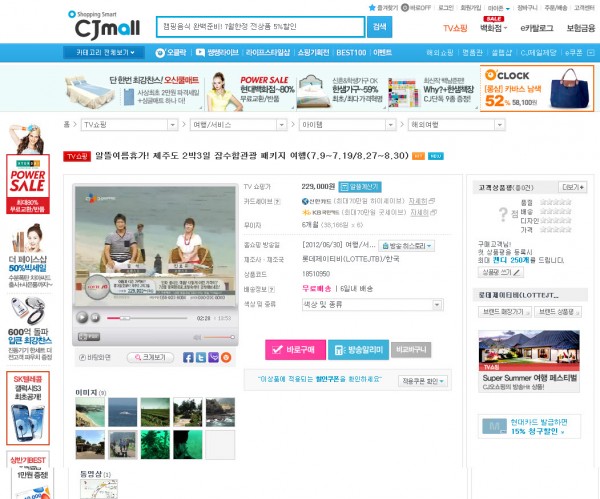Share product on Twitter
The height and width of the screenshot is (499, 600).
point(201,357)
